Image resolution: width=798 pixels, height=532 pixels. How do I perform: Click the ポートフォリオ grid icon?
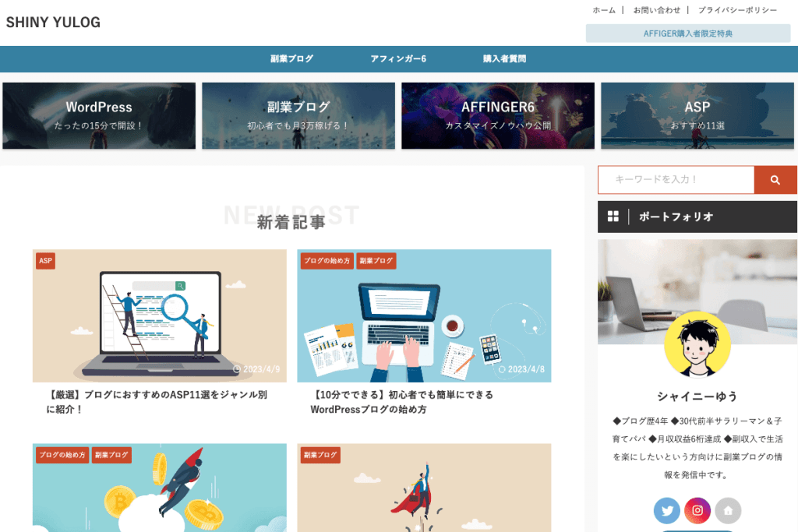[x=613, y=217]
